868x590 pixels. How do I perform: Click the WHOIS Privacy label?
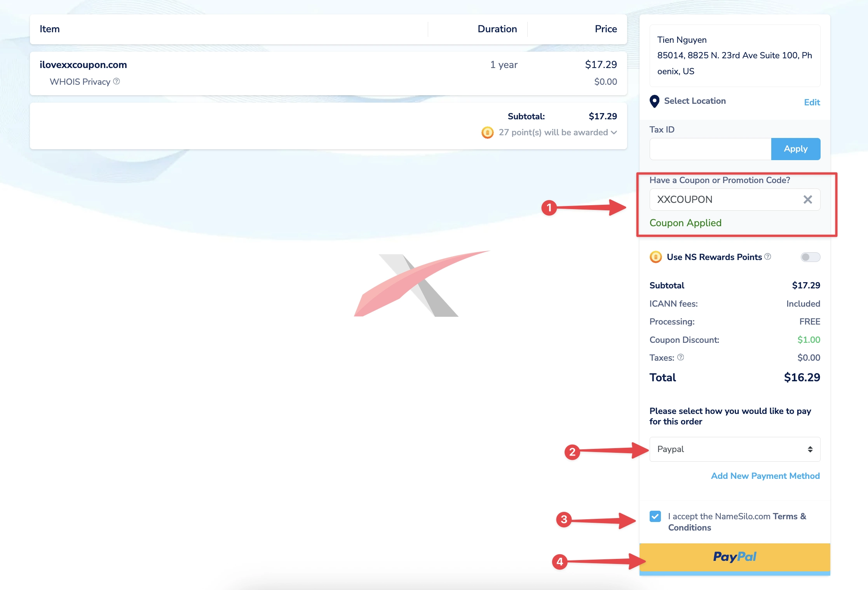tap(80, 82)
